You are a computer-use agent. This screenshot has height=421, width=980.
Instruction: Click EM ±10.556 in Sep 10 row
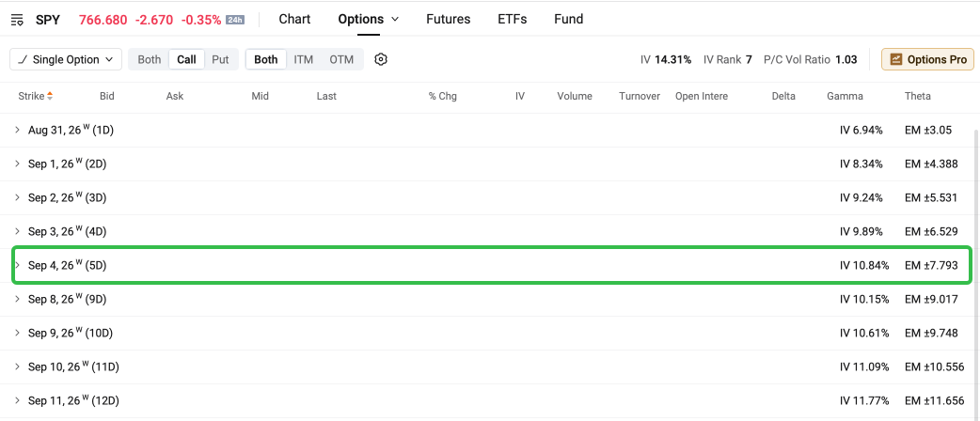tap(934, 366)
